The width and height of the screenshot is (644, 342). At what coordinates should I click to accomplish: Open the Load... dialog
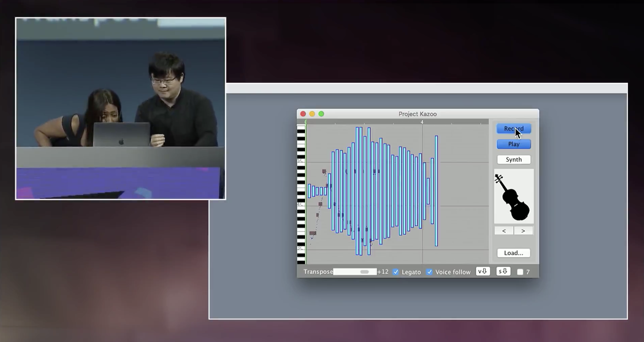click(x=513, y=253)
